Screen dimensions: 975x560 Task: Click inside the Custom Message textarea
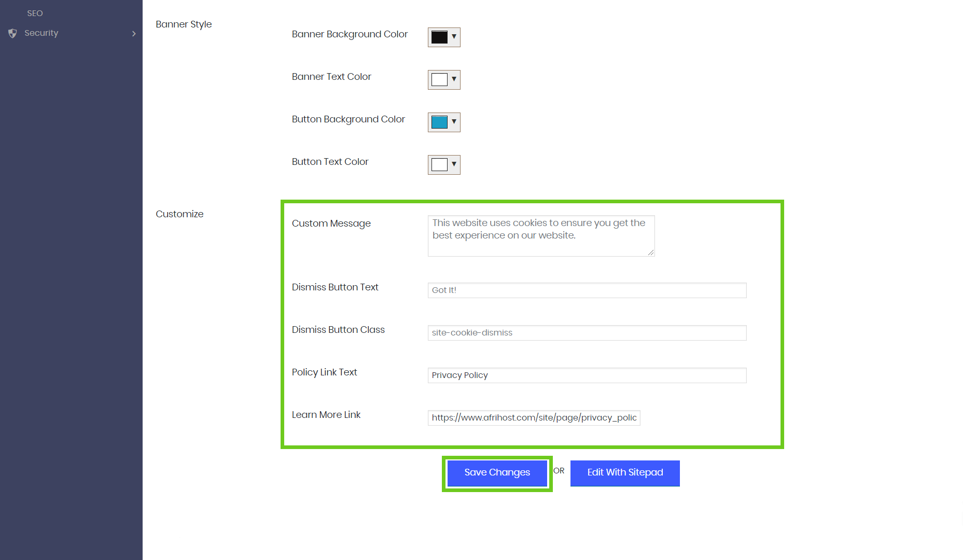(540, 236)
